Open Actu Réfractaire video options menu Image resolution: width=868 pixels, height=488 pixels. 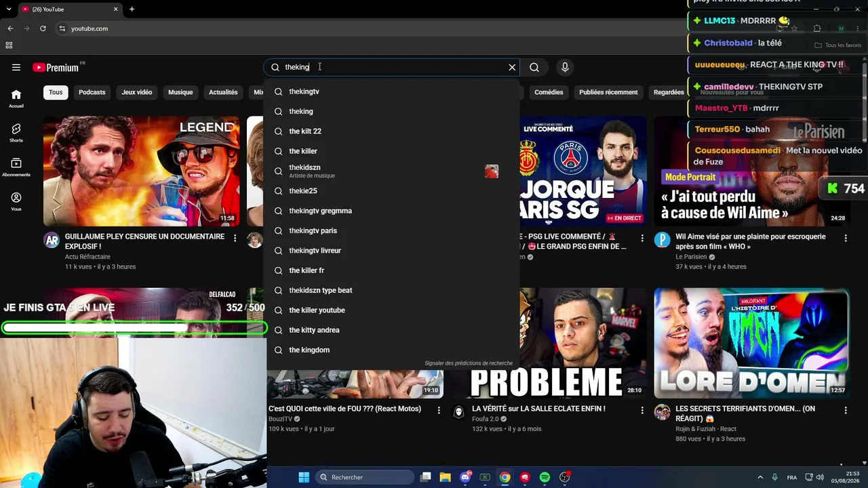pyautogui.click(x=235, y=238)
